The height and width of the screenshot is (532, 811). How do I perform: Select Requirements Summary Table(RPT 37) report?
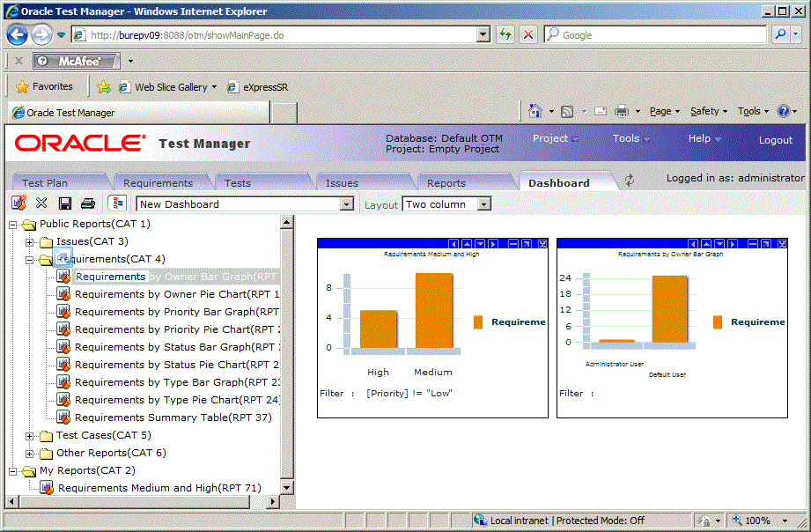tap(173, 417)
